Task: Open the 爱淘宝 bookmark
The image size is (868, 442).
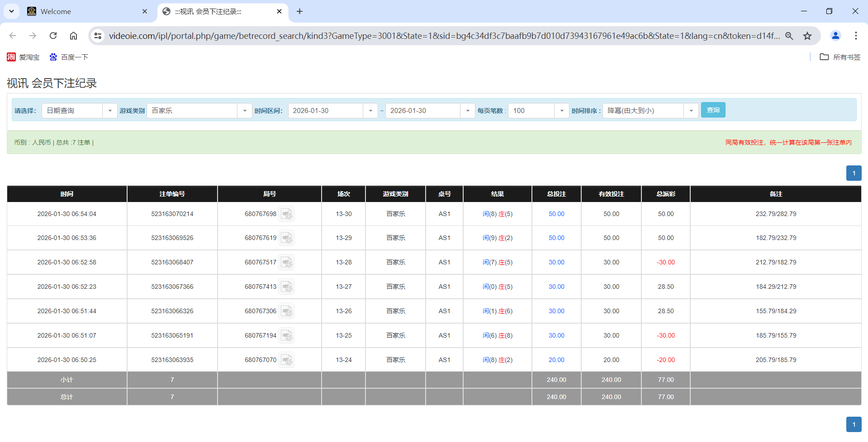Action: click(23, 57)
